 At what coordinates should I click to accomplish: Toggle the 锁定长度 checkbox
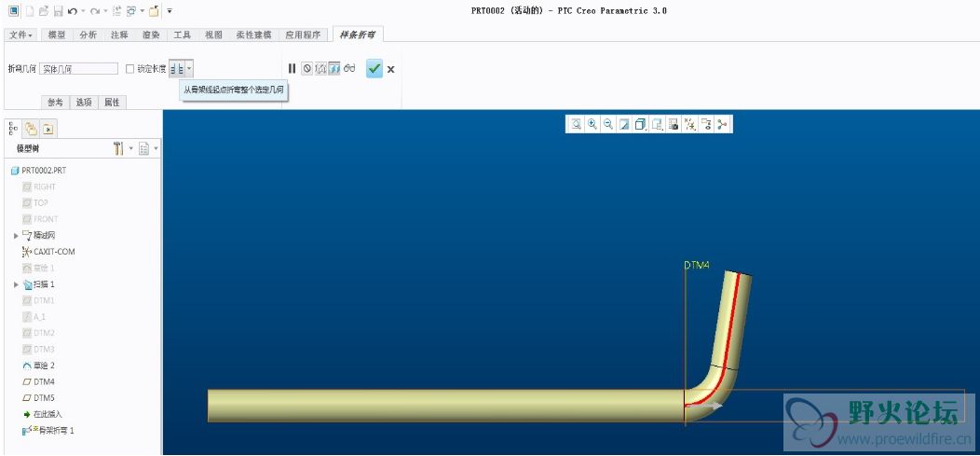129,69
